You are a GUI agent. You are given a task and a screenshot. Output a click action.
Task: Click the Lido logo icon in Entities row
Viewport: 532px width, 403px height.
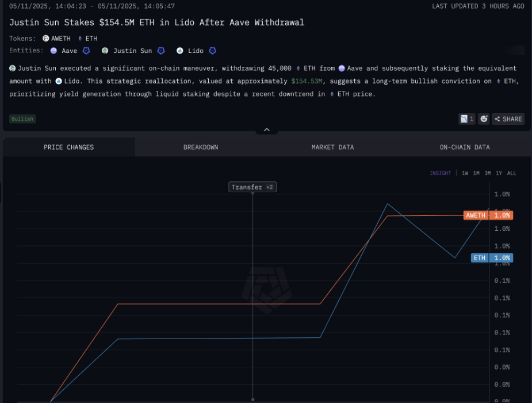pyautogui.click(x=180, y=51)
